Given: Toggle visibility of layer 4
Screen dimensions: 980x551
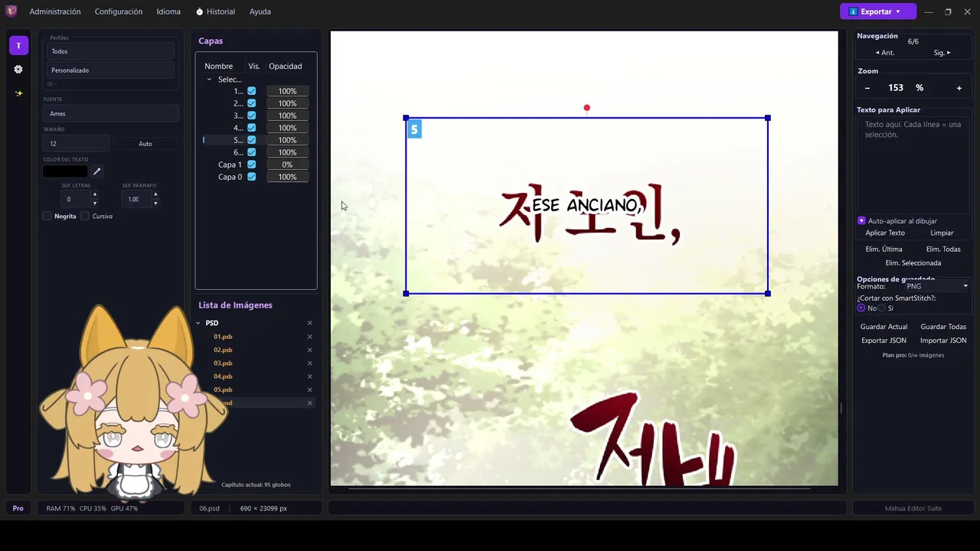Looking at the screenshot, I should tap(251, 128).
